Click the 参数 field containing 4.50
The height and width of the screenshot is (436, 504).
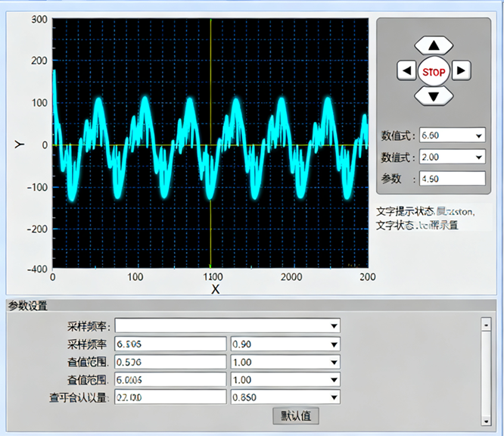(x=453, y=179)
